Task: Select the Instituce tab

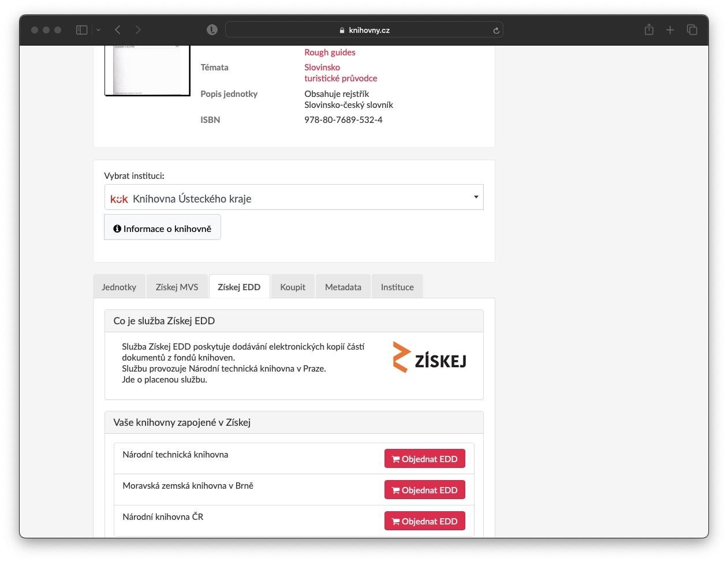Action: (x=397, y=287)
